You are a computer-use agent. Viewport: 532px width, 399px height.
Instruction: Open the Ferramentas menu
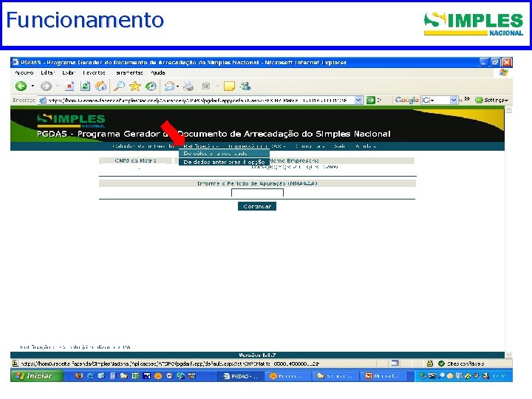pos(129,72)
